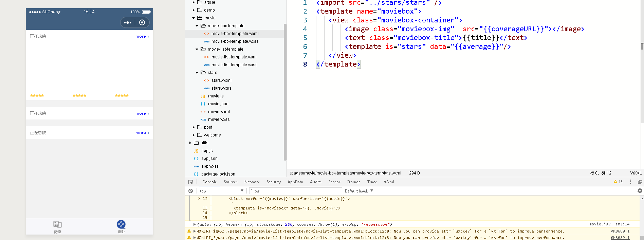The image size is (644, 240).
Task: Click the mini program close circle button
Action: (x=142, y=22)
